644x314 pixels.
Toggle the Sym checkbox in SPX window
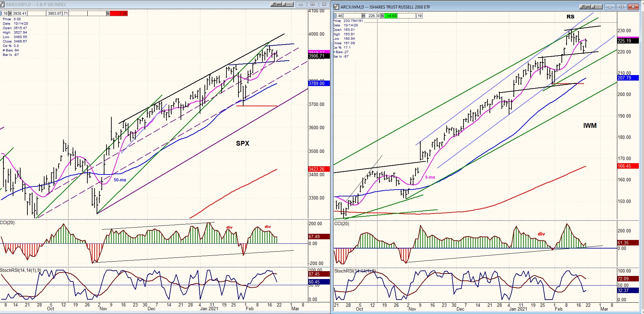(272, 5)
